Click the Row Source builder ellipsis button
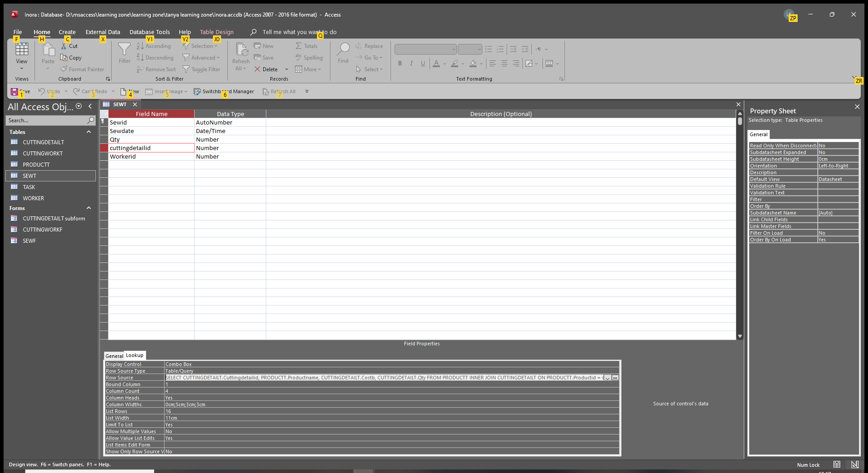The image size is (868, 473). [615, 378]
